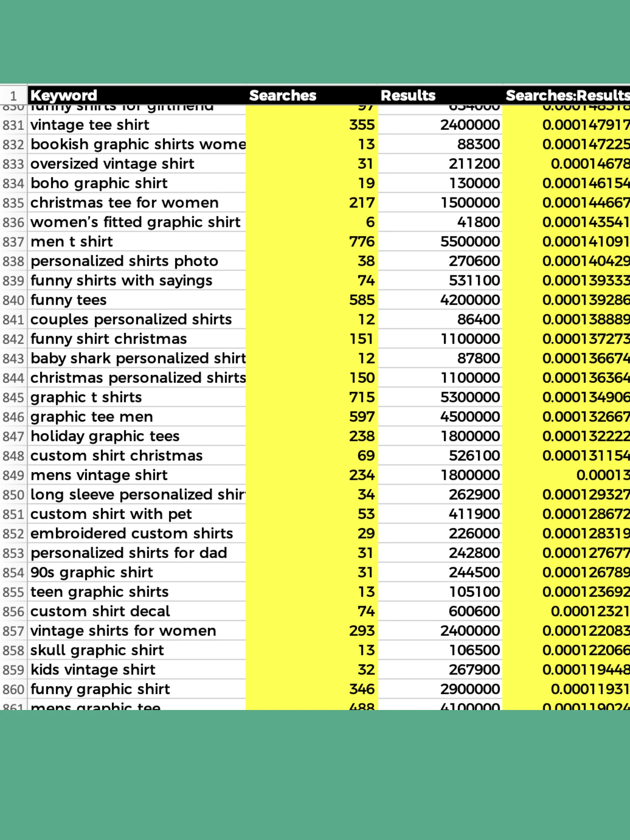
Task: Select the Searches column header
Action: click(x=312, y=95)
